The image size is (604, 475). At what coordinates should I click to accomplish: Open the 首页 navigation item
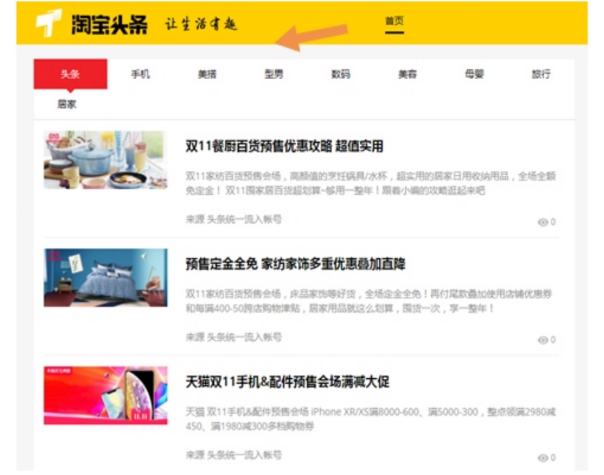click(394, 21)
